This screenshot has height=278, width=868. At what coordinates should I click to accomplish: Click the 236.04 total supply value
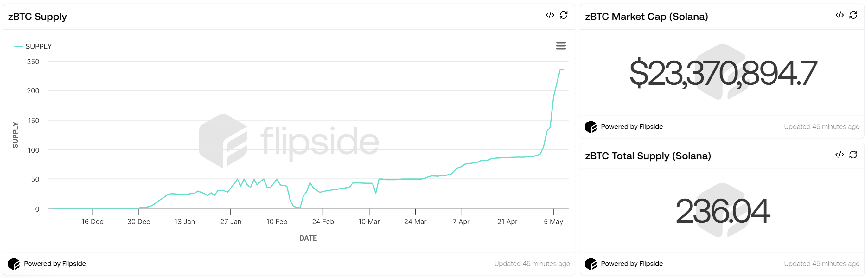723,212
